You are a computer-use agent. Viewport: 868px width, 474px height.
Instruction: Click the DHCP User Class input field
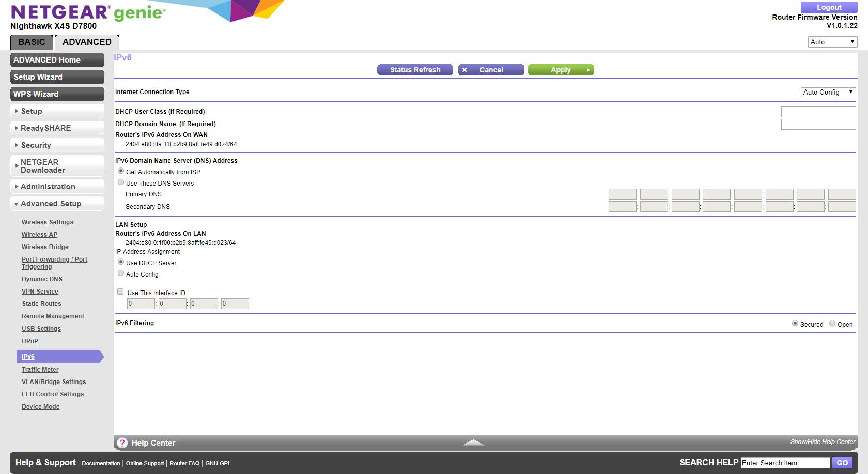818,112
